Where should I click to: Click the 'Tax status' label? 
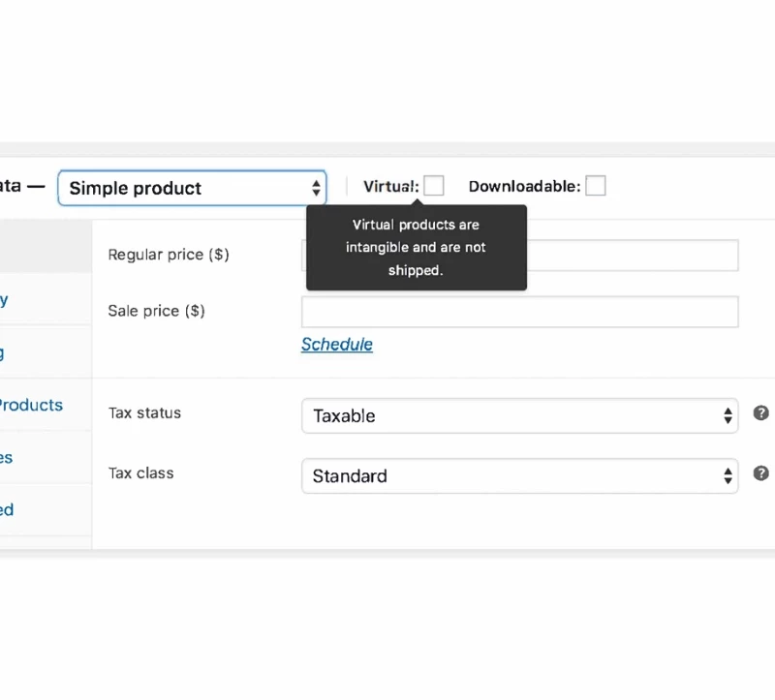[144, 413]
